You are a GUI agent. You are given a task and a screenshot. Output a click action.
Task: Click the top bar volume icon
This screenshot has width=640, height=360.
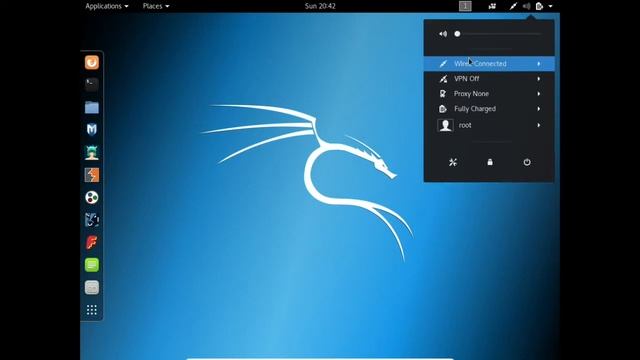(527, 6)
